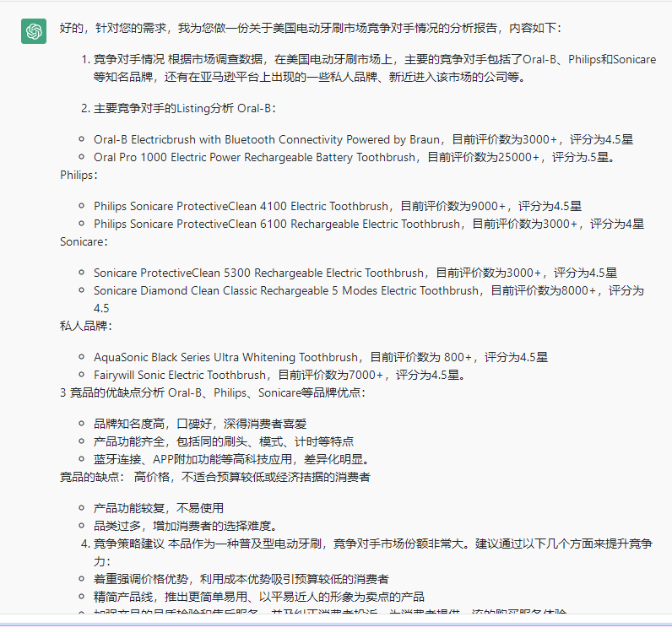The width and height of the screenshot is (672, 633).
Task: Click bullet '品牌知名度高，口碑好'
Action: pos(200,424)
